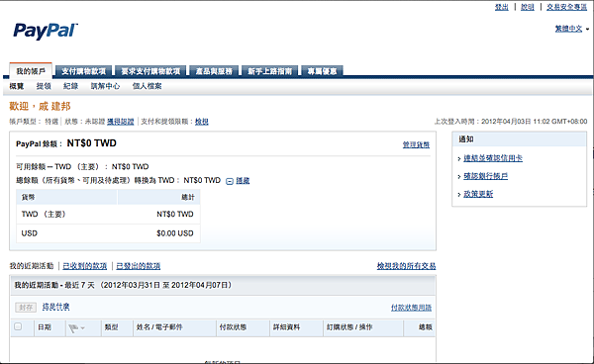Open the 政策更新 notification link

click(x=478, y=194)
